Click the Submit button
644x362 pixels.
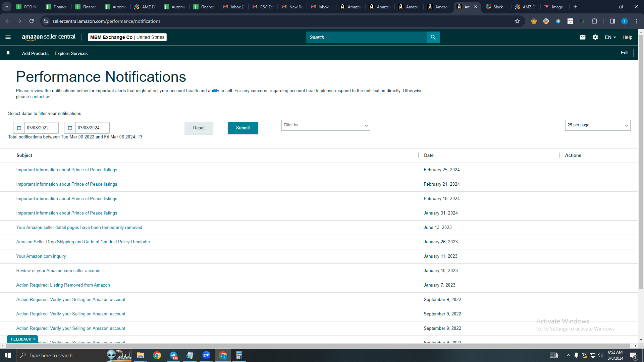coord(243,128)
